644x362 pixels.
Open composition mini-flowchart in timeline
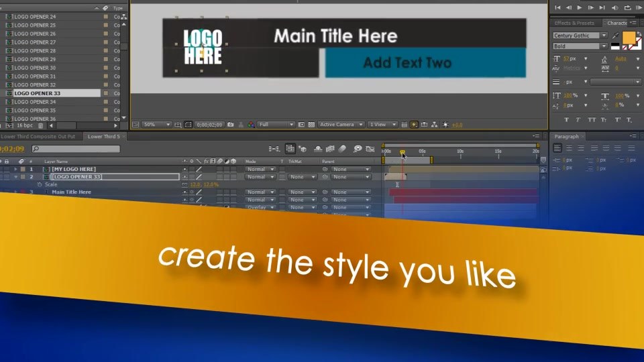pos(274,149)
